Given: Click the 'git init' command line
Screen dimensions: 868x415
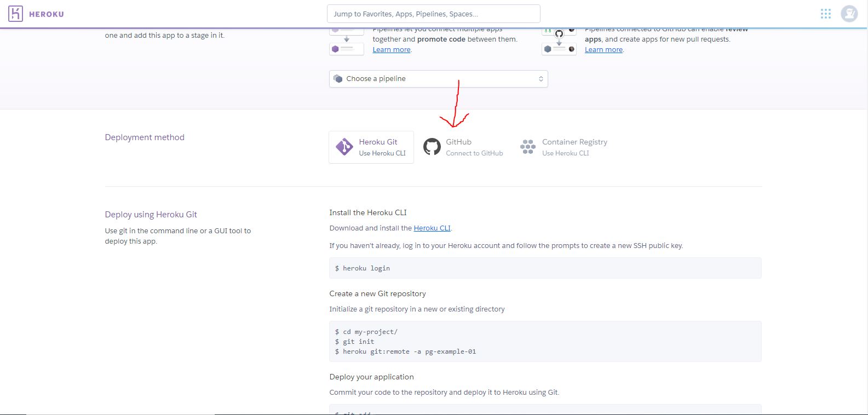Looking at the screenshot, I should pyautogui.click(x=355, y=342).
